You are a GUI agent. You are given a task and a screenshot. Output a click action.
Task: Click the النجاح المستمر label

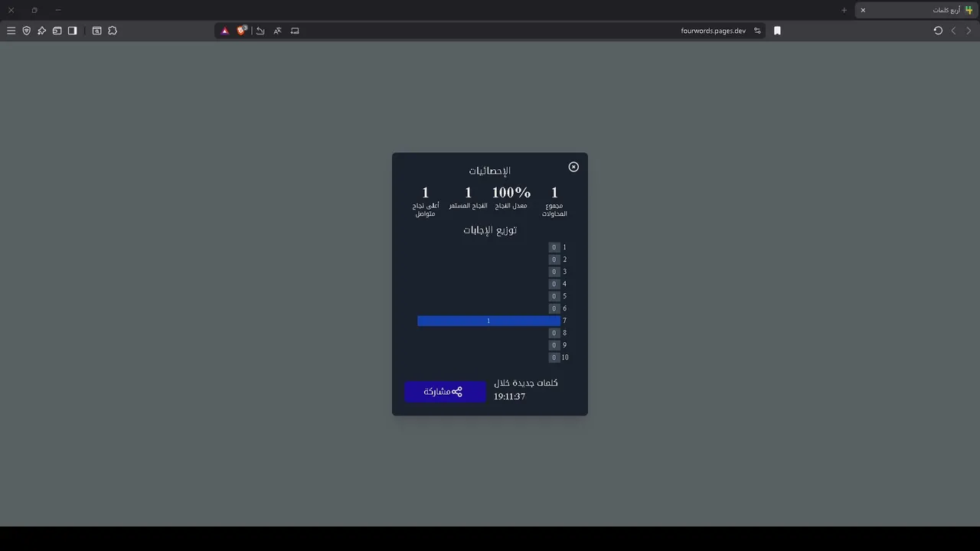pyautogui.click(x=469, y=206)
